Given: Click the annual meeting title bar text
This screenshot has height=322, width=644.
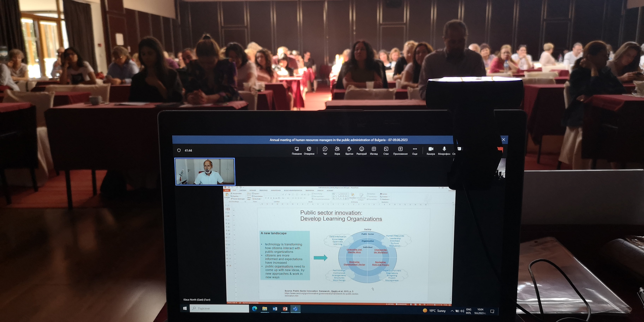Looking at the screenshot, I should (338, 140).
